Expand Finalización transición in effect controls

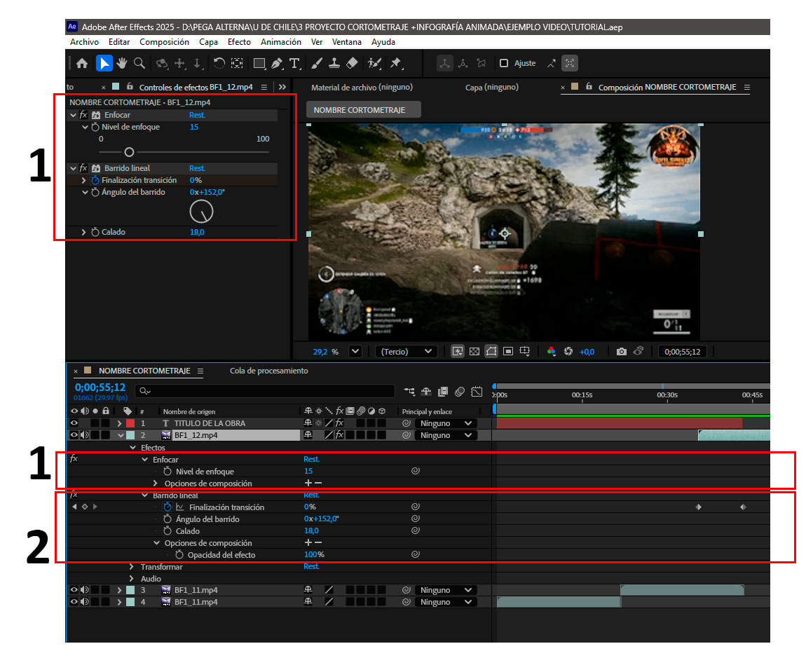84,180
